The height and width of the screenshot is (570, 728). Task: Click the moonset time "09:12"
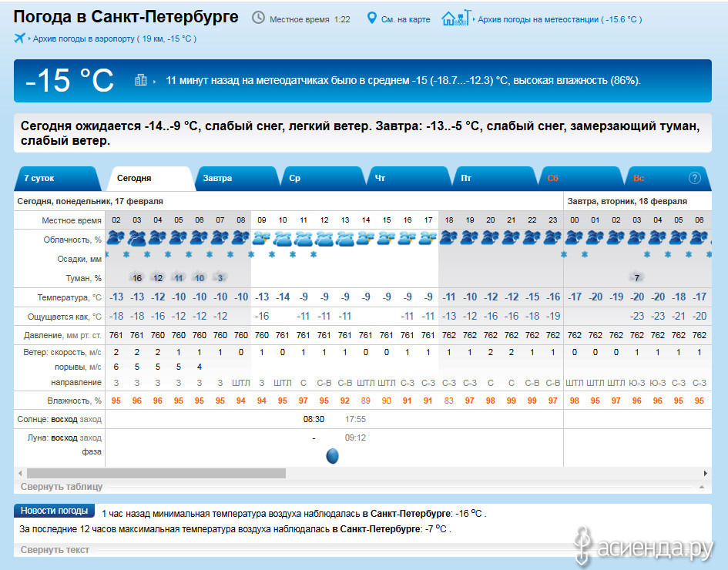click(x=355, y=438)
